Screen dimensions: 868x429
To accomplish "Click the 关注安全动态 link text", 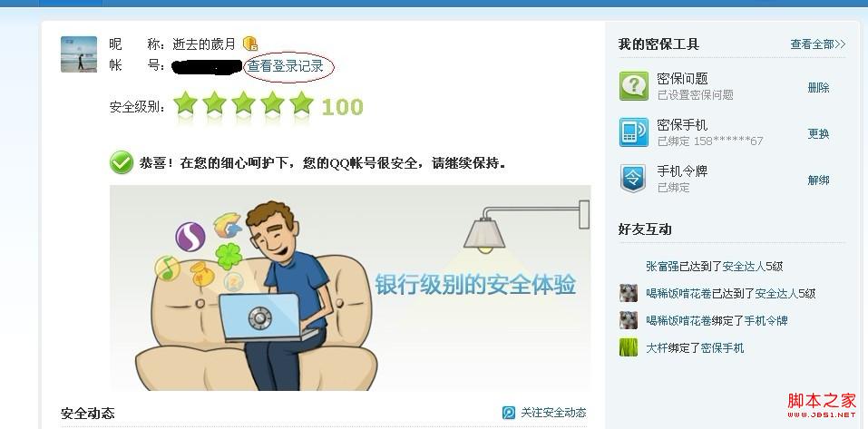I will click(553, 413).
